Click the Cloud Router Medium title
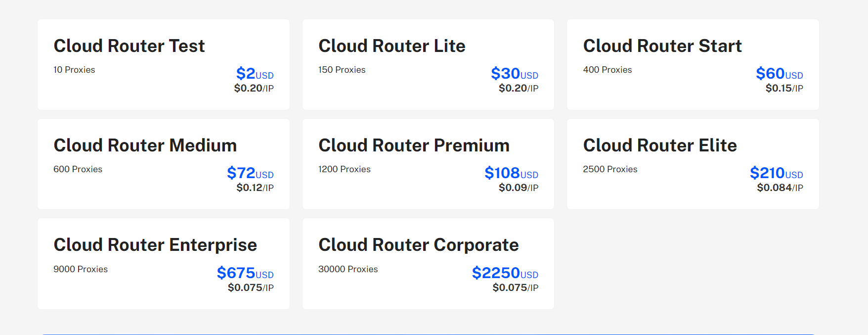Viewport: 868px width, 335px height. 145,145
